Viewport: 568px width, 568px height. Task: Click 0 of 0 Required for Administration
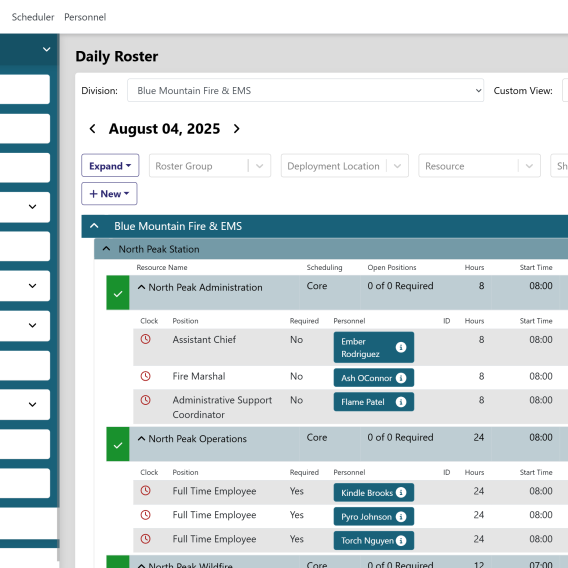400,286
